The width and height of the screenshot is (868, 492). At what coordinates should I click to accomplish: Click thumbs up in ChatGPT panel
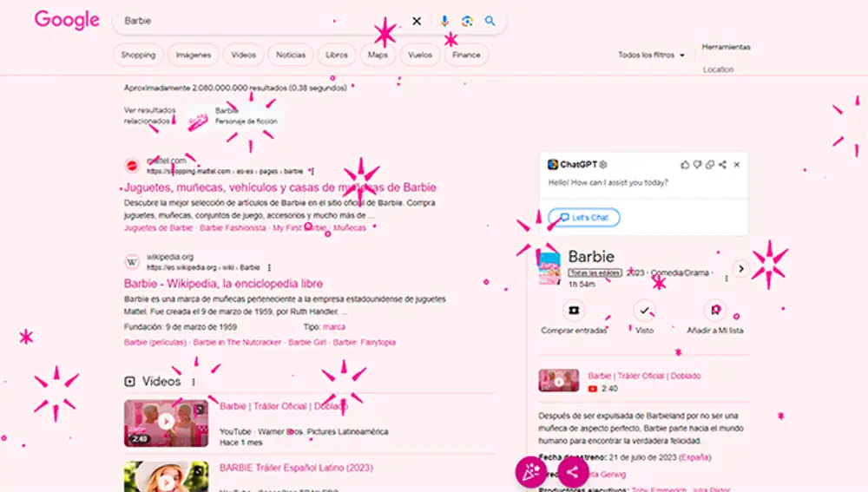(x=685, y=164)
